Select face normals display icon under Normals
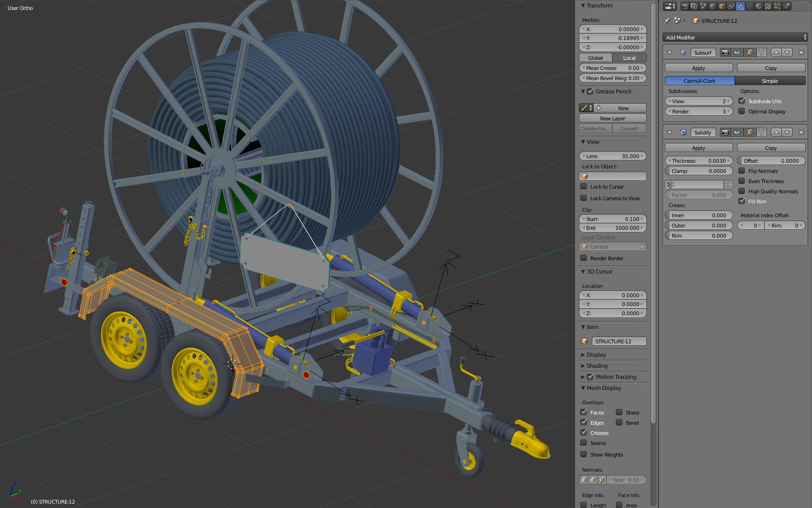 (x=601, y=480)
